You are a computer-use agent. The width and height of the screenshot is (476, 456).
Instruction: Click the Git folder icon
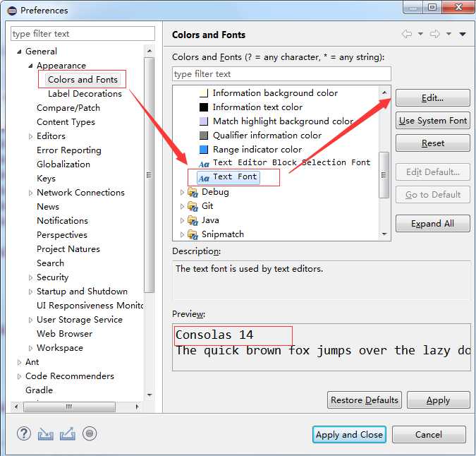pyautogui.click(x=193, y=206)
